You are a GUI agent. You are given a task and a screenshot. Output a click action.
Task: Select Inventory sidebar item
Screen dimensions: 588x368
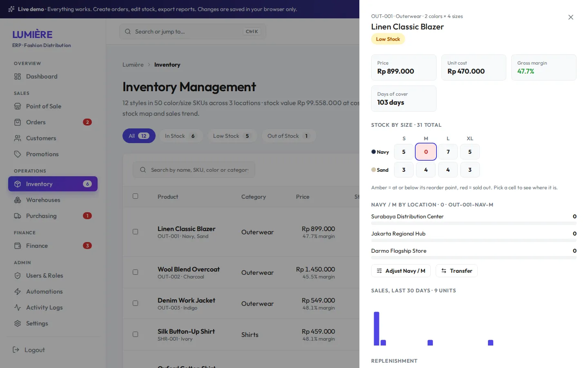pos(53,184)
